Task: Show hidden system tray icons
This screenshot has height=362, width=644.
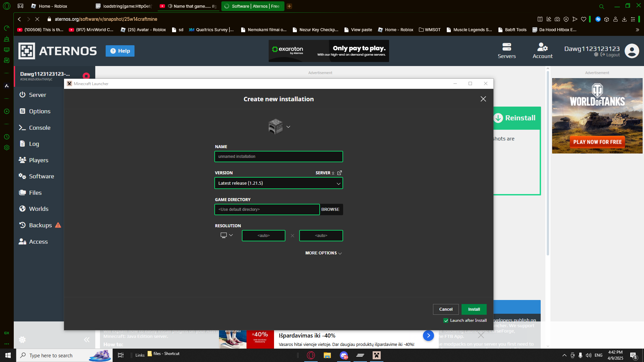Action: 564,355
